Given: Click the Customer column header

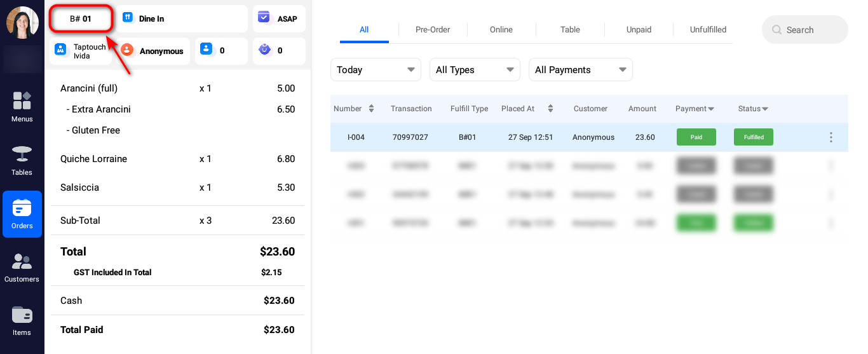Looking at the screenshot, I should coord(590,109).
